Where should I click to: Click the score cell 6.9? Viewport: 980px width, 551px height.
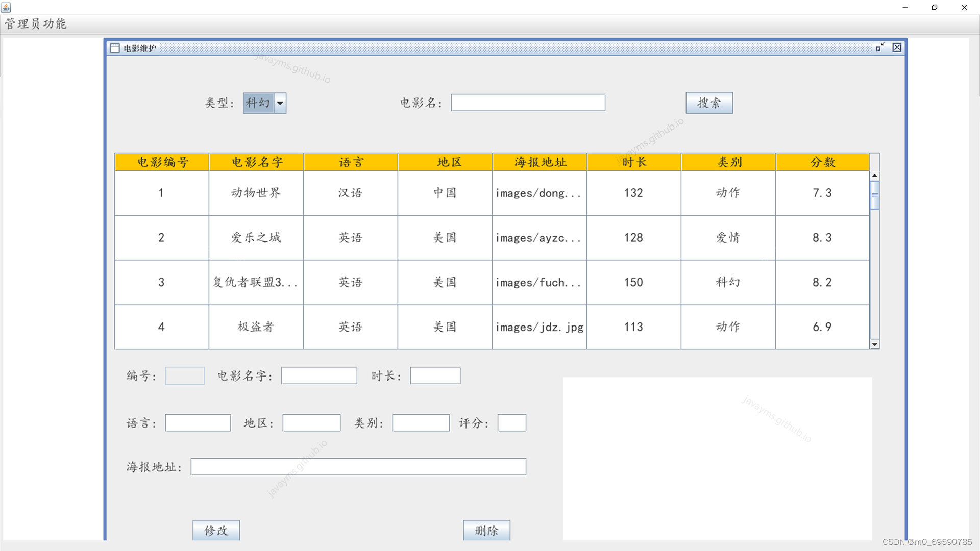822,327
